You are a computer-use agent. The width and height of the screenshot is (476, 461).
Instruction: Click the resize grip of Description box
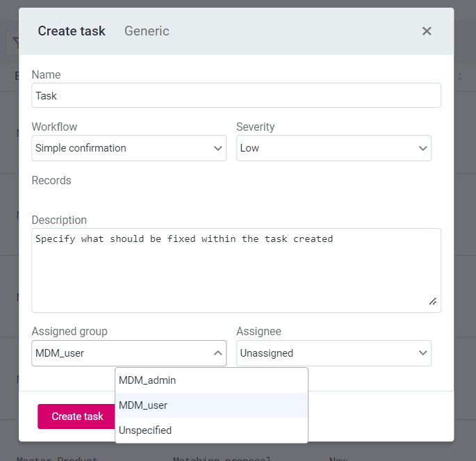coord(432,301)
